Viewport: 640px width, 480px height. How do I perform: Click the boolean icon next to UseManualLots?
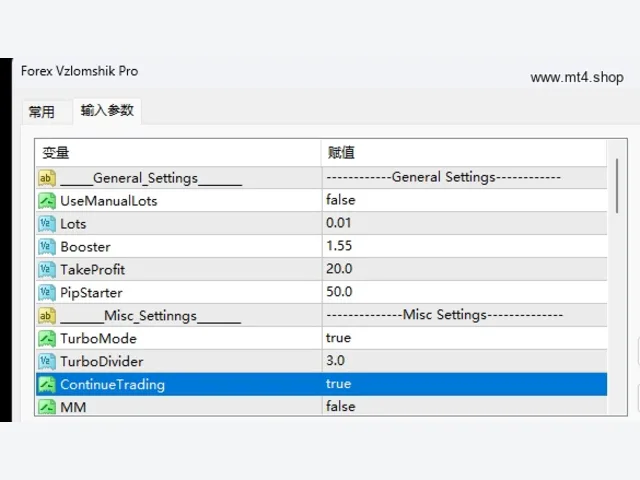point(47,201)
